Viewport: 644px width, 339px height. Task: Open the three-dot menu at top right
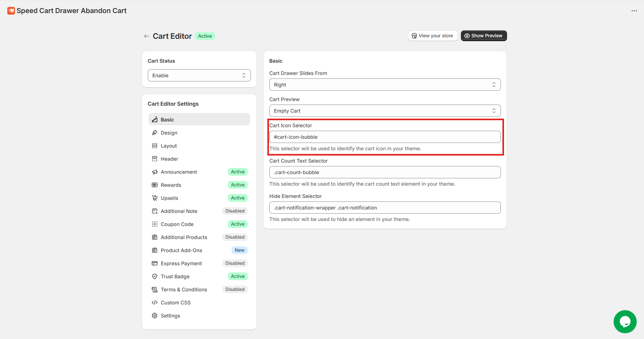click(634, 11)
